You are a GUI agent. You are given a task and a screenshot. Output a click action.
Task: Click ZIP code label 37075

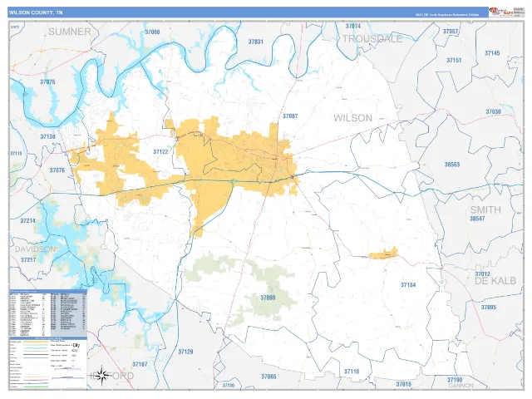tap(47, 81)
